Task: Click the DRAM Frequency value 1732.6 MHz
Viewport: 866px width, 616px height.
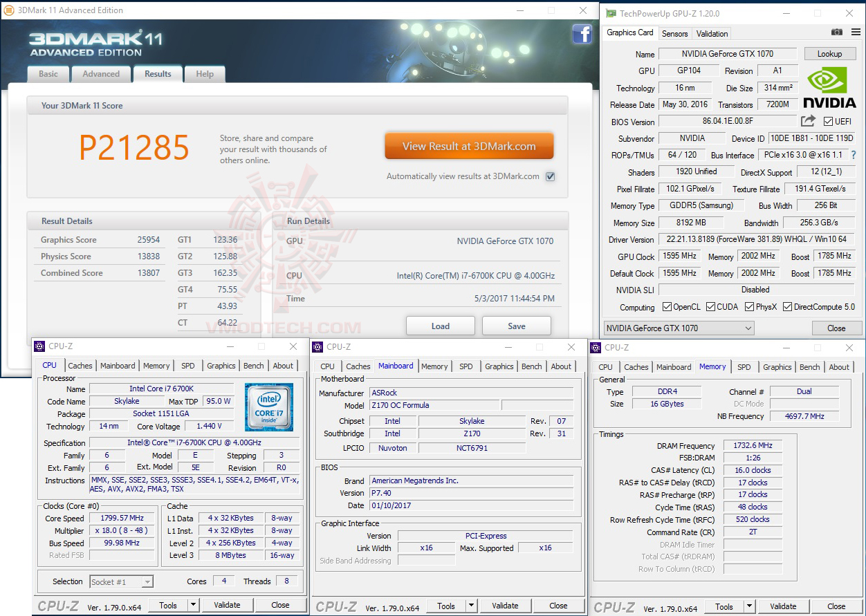Action: tap(753, 446)
